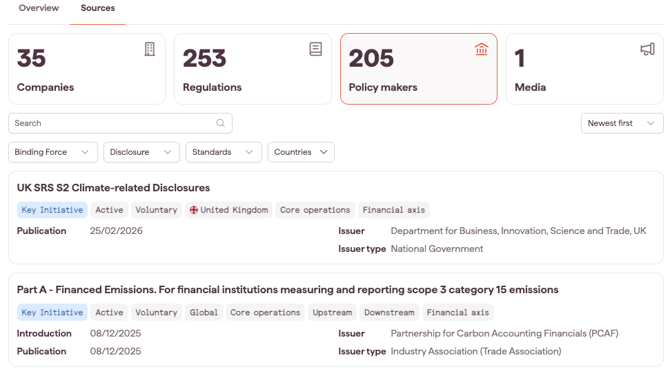Viewport: 670px width, 371px height.
Task: Click Key Initiative tag on UK SRS S2
Action: point(52,210)
